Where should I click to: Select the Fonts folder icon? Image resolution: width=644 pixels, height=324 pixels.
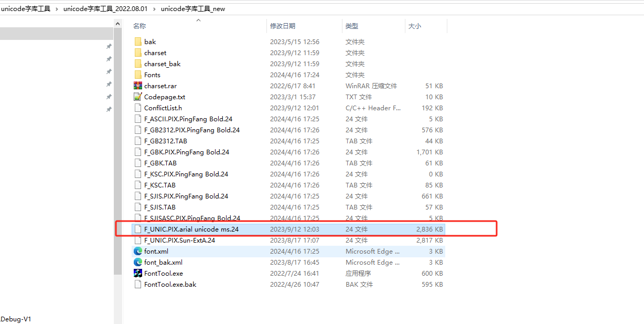pyautogui.click(x=138, y=75)
